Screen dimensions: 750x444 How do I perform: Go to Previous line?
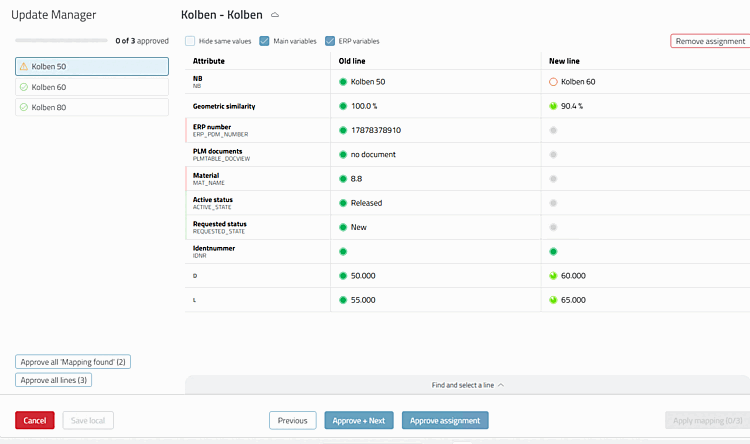pos(293,421)
